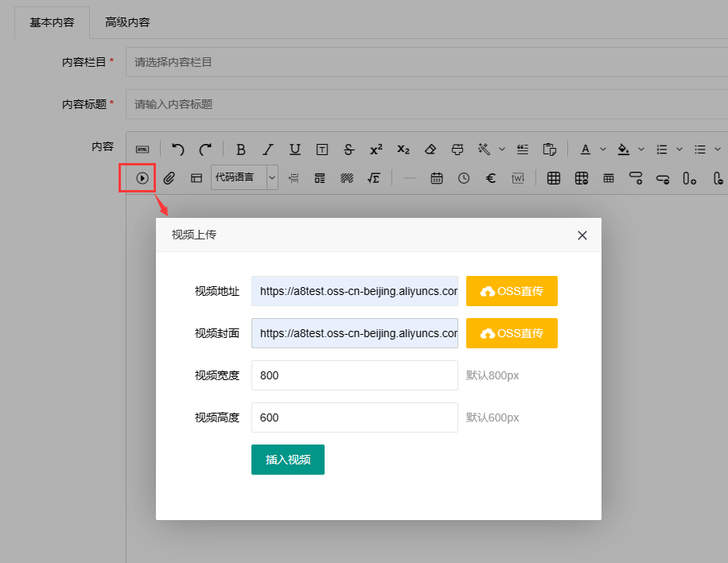
Task: Expand the background fill color dropdown arrow
Action: coord(640,149)
